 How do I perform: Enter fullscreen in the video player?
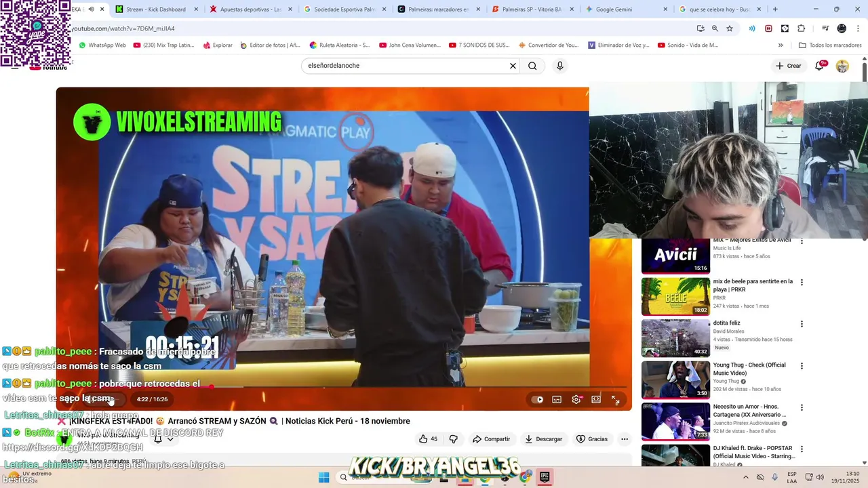[x=616, y=399]
